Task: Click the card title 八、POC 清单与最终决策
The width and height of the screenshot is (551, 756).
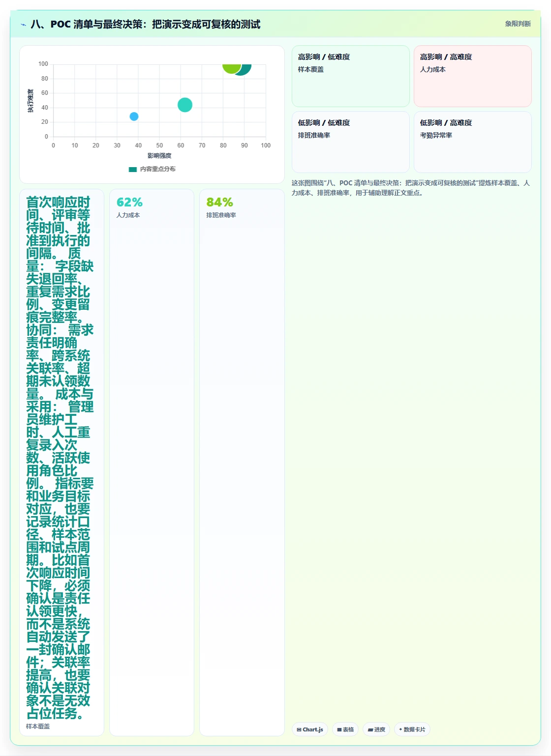Action: [146, 25]
